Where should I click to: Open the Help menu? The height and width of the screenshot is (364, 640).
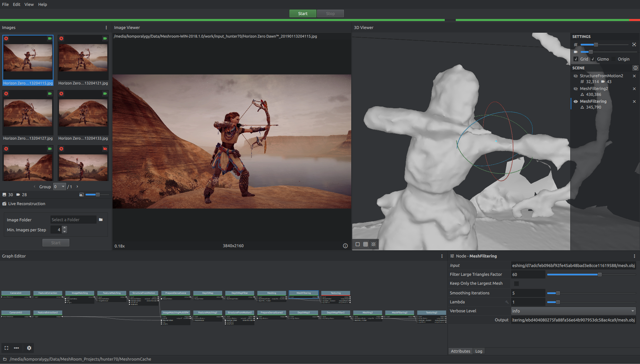(x=42, y=4)
